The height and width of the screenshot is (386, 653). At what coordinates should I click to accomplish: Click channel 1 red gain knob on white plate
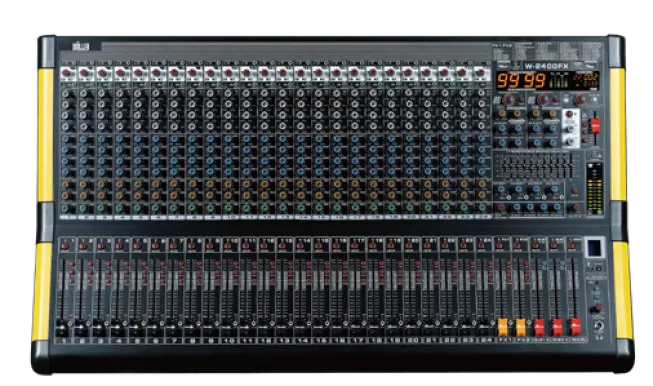[x=66, y=73]
